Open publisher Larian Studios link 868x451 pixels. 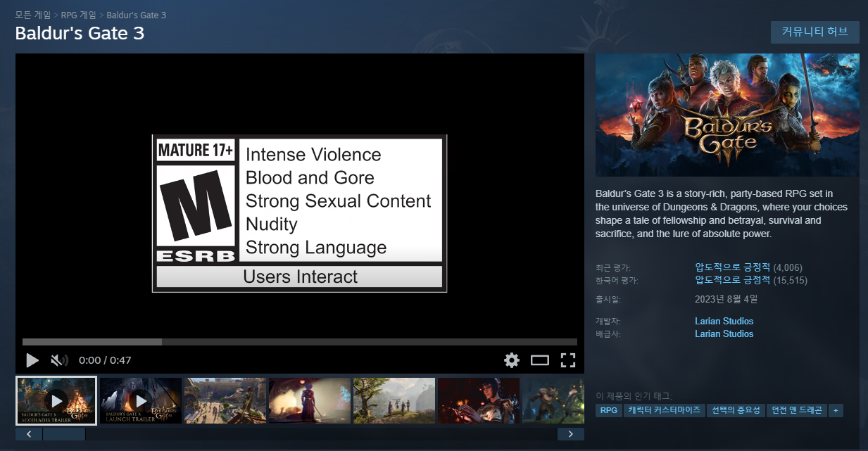click(724, 334)
